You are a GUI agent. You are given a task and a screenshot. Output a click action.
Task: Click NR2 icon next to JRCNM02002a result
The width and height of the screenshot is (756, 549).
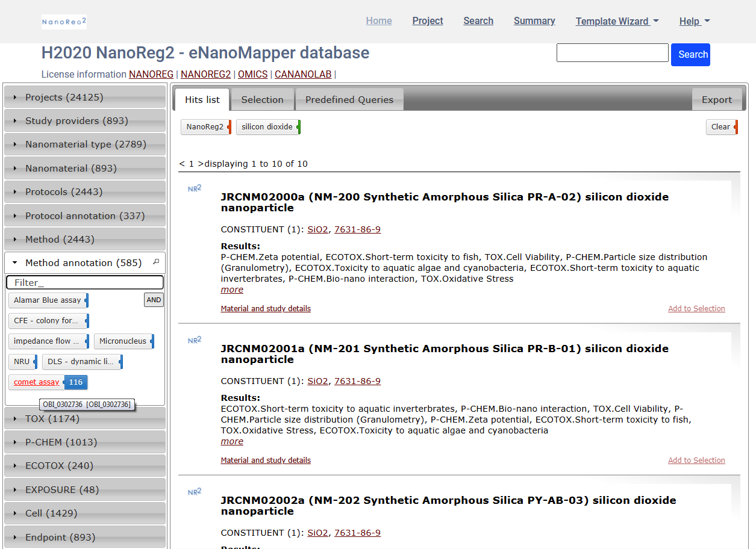(195, 492)
